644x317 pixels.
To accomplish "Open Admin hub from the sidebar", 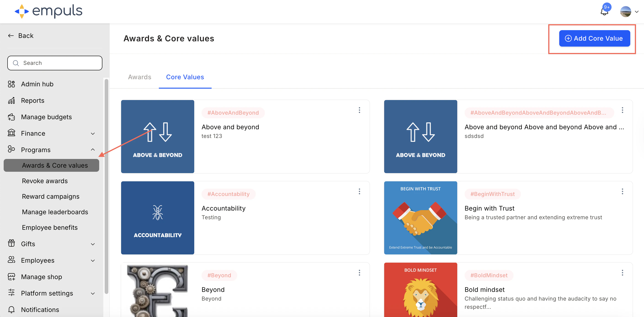I will 37,84.
